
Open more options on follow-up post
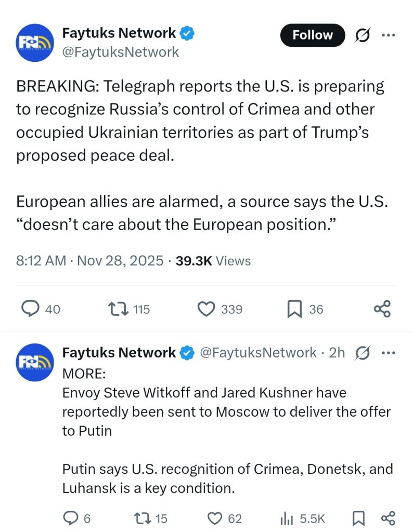[388, 353]
